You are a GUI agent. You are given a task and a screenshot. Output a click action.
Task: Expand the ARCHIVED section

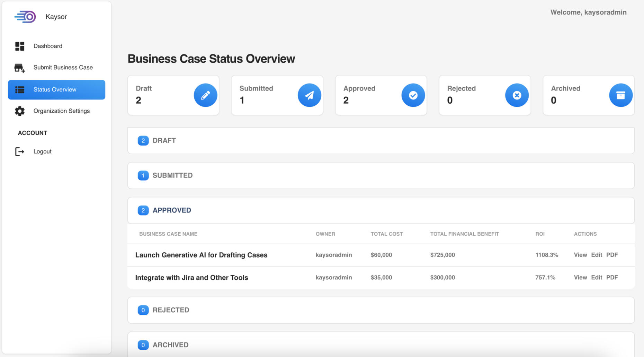[170, 345]
